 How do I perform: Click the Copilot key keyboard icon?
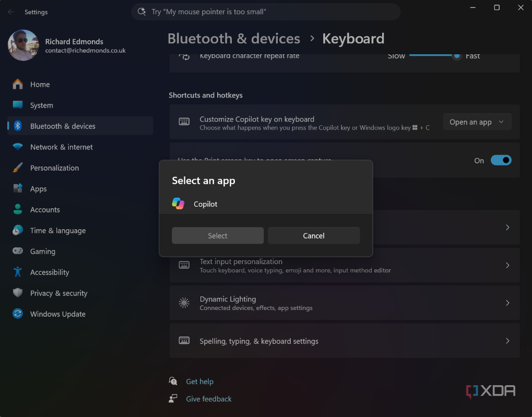point(184,122)
